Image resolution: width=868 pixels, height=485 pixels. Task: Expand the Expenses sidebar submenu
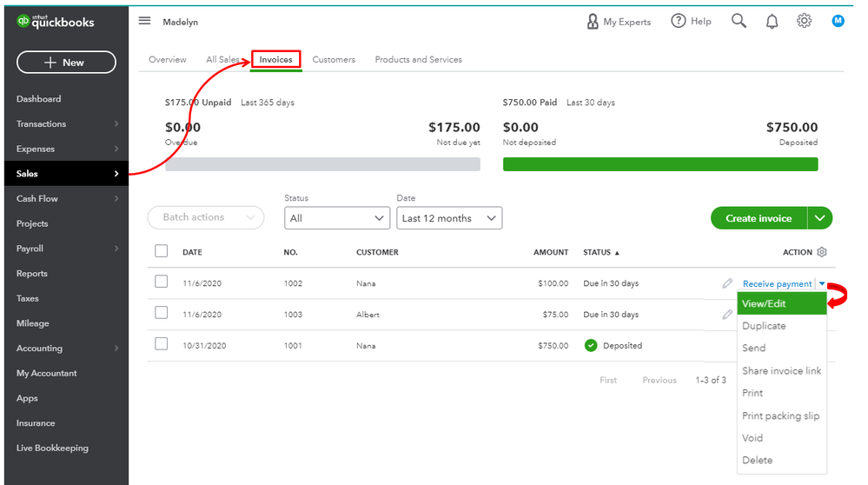coord(116,149)
